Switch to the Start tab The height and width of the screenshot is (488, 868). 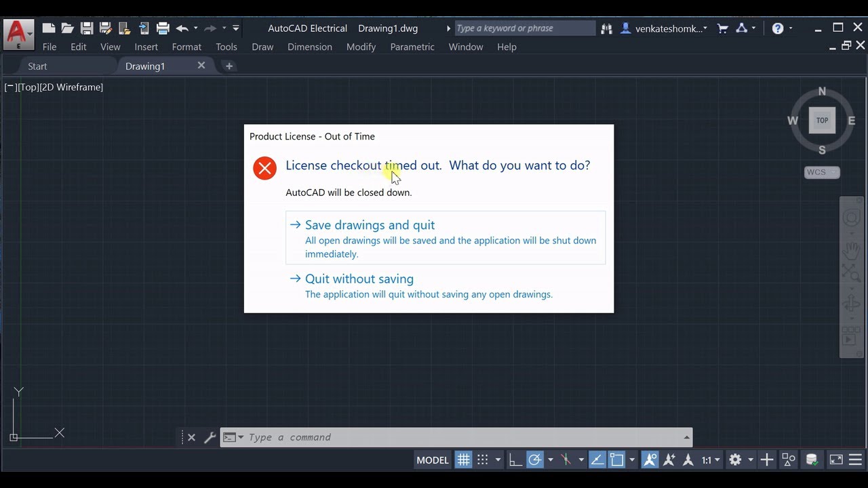click(x=37, y=66)
